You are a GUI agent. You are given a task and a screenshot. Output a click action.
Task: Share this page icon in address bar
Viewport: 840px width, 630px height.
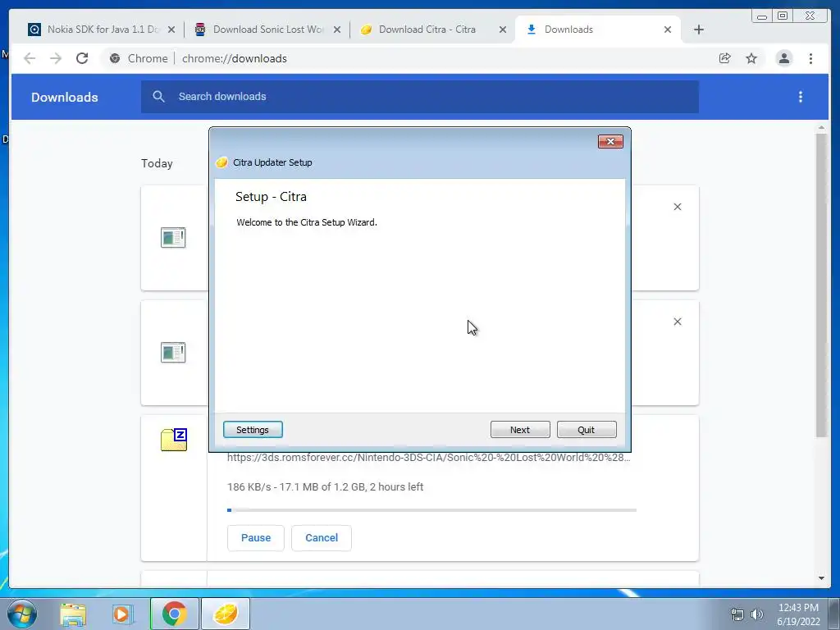pyautogui.click(x=725, y=58)
